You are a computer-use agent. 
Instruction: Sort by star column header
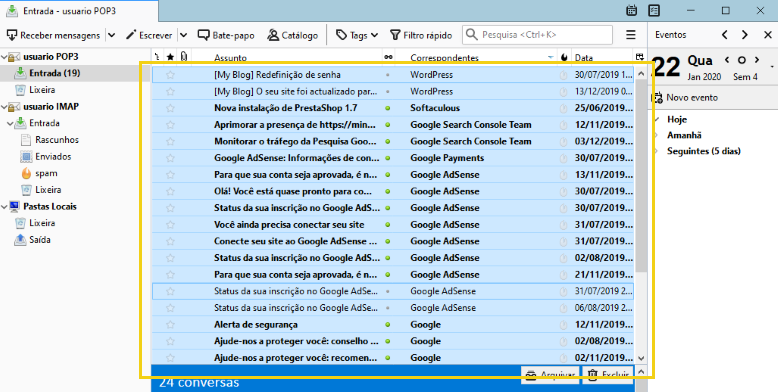tap(170, 58)
